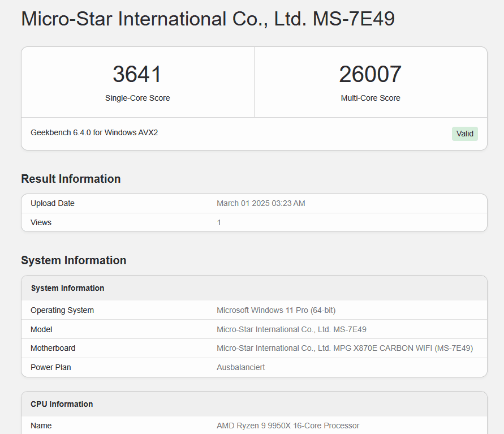Click the CPU Name row label

coord(41,426)
